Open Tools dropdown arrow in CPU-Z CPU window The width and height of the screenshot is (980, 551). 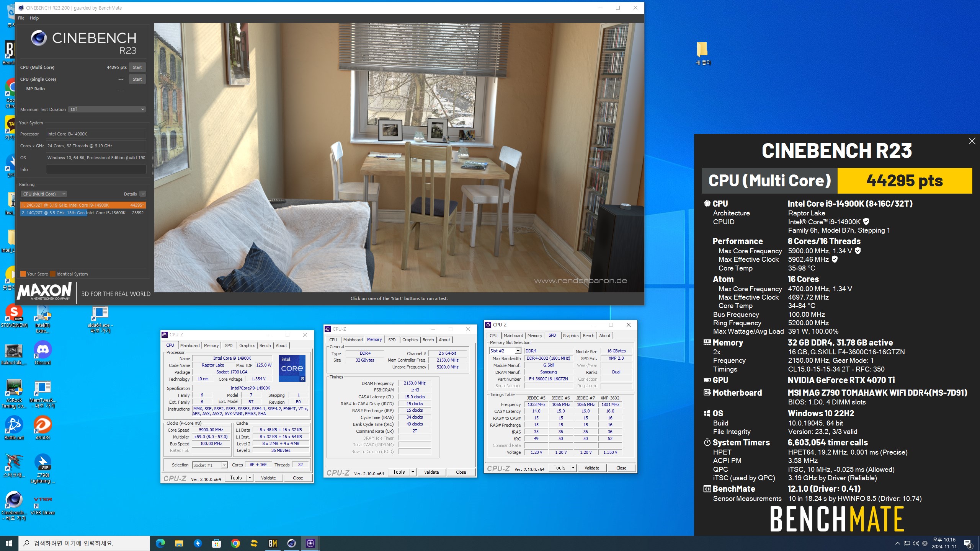250,478
